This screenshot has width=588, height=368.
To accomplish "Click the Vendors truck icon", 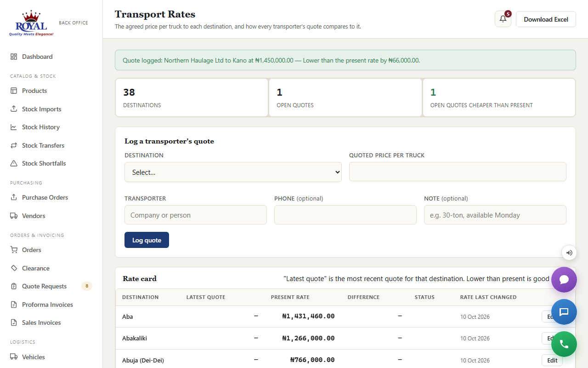I will click(x=14, y=216).
